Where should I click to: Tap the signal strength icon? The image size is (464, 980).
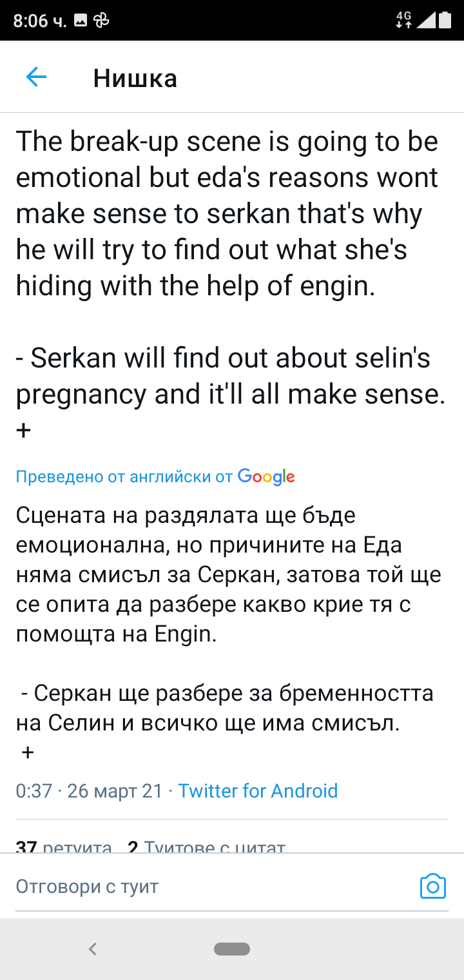pyautogui.click(x=425, y=20)
